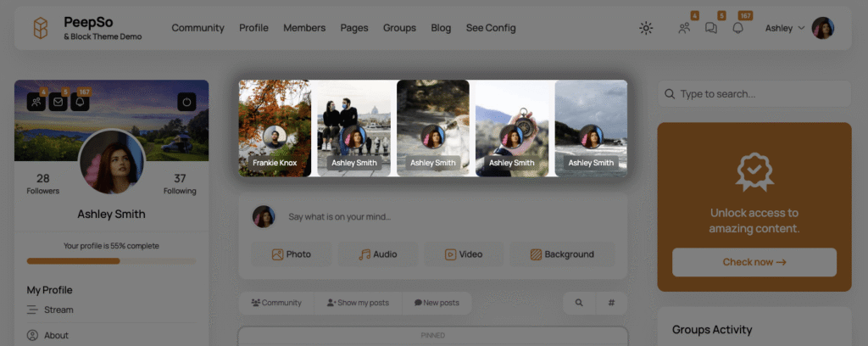Toggle the light/dark mode sun icon
Screen dimensions: 868x346
pyautogui.click(x=646, y=28)
